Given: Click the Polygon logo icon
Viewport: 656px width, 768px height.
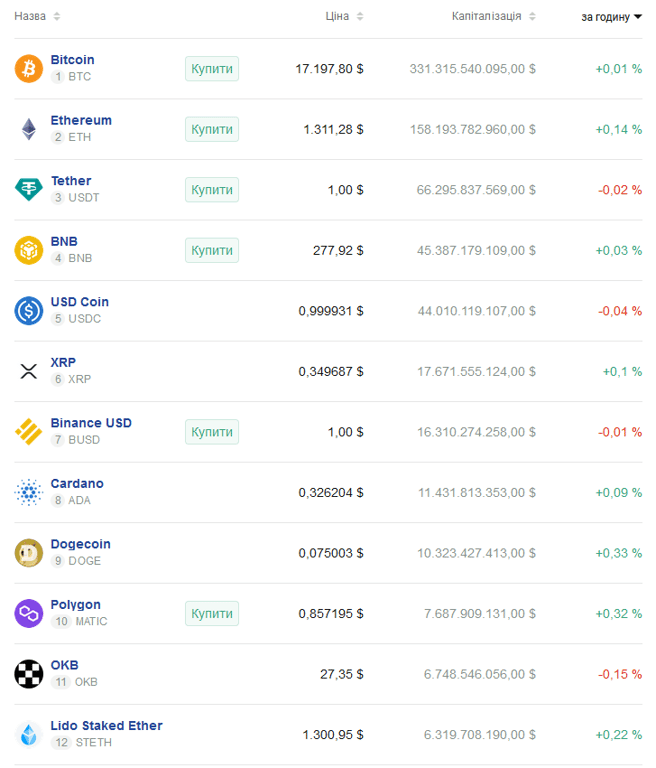Looking at the screenshot, I should pyautogui.click(x=28, y=613).
